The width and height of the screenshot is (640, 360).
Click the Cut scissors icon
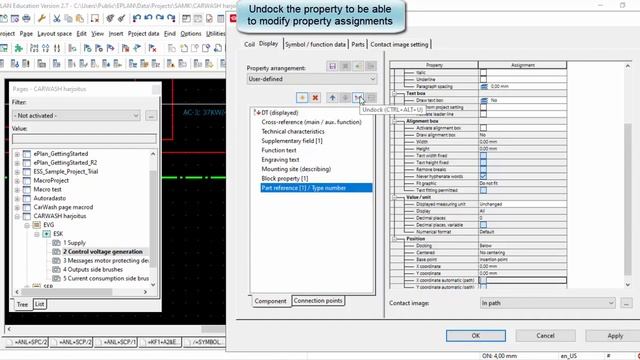[57, 18]
